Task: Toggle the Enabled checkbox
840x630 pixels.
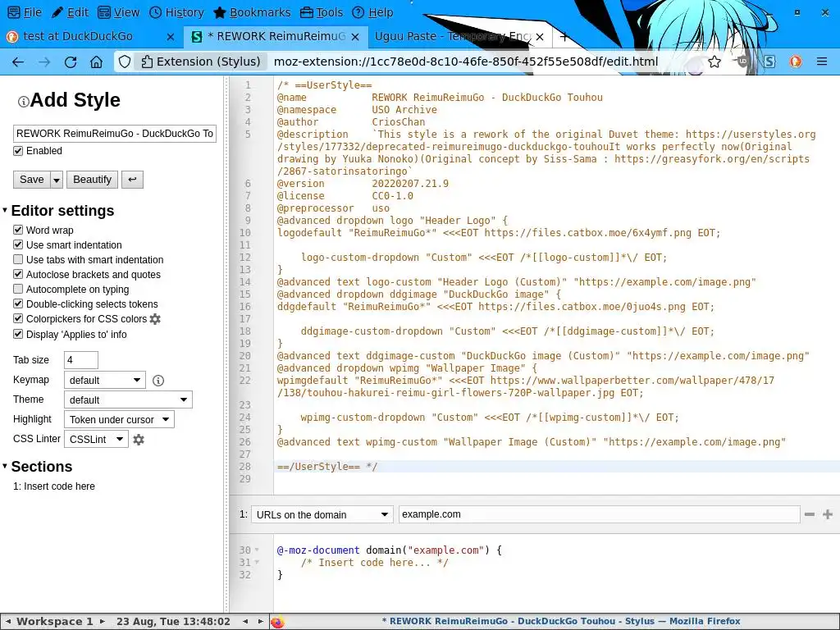Action: coord(18,151)
